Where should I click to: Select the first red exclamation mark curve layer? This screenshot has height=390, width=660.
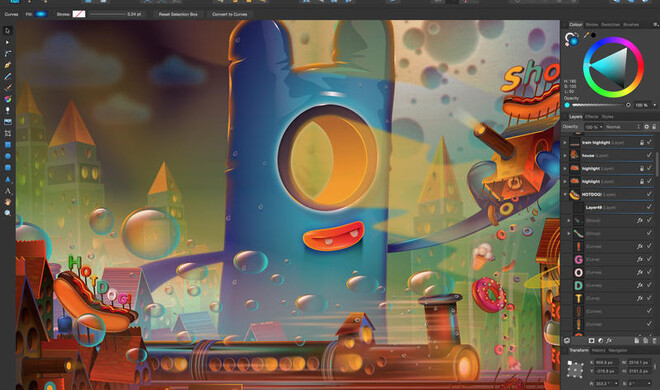click(609, 247)
